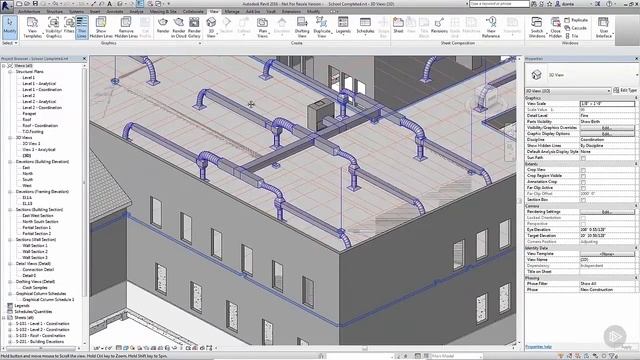
Task: Open the Systems ribbon tab
Action: [x=76, y=12]
